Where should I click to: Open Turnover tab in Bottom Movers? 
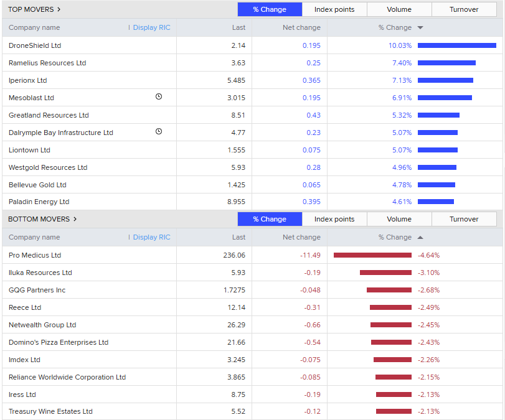(x=464, y=219)
